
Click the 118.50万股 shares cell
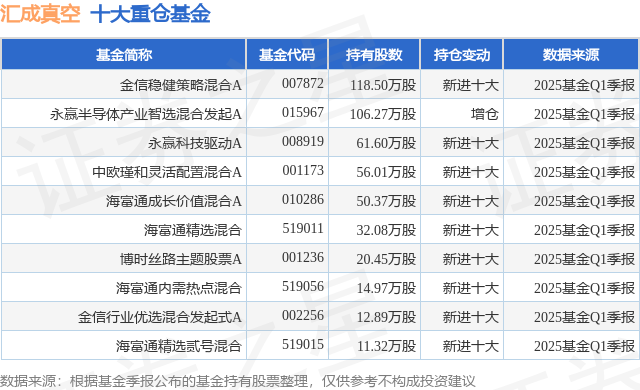click(383, 85)
